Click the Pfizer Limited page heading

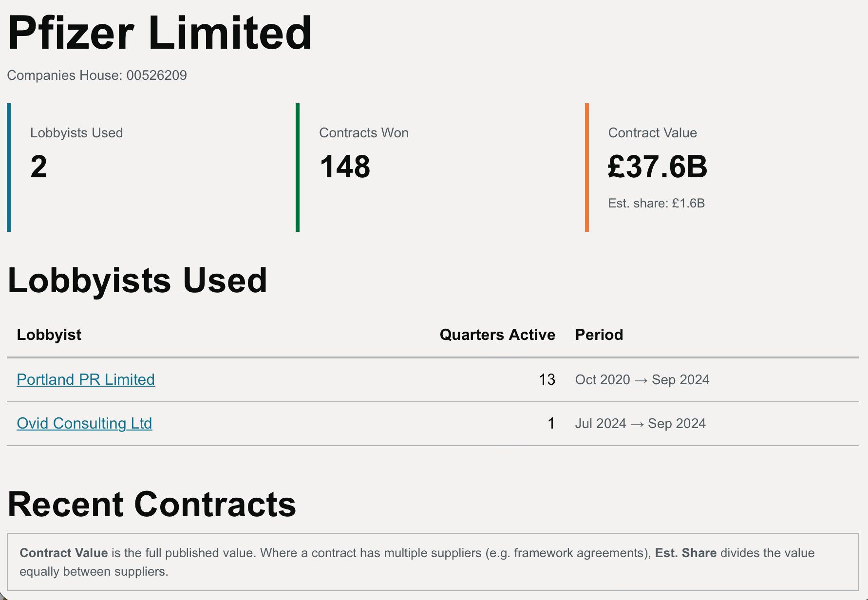pos(160,33)
